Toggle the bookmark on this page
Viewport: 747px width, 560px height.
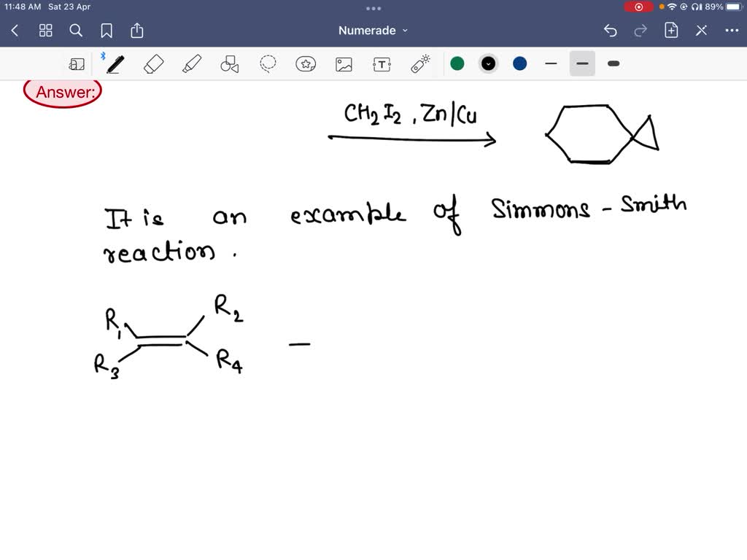[107, 31]
